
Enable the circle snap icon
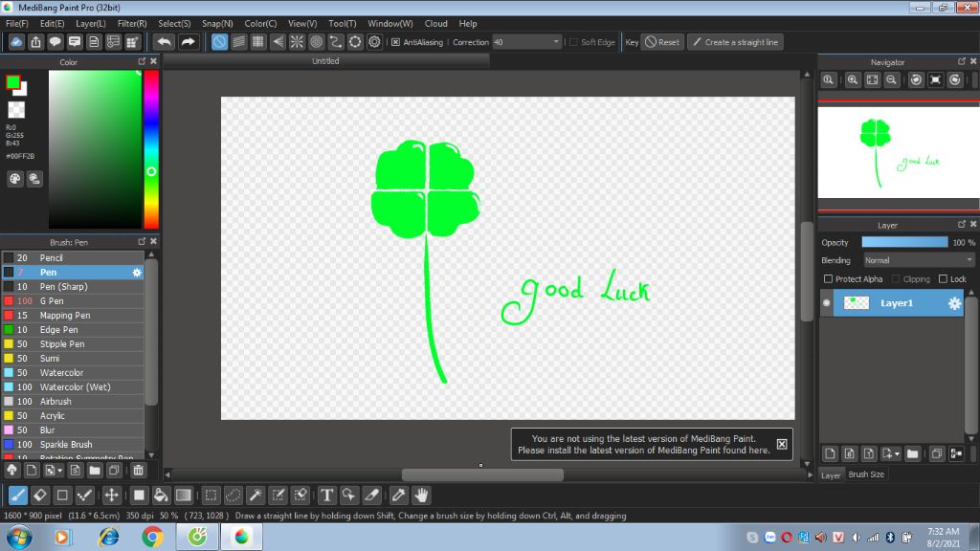316,42
